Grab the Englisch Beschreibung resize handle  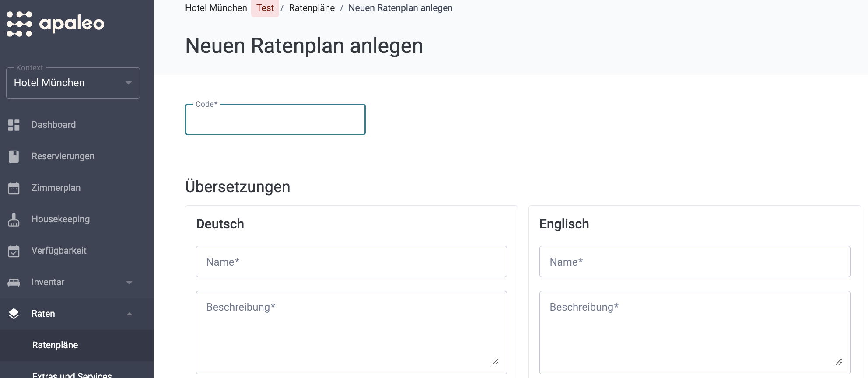[x=839, y=362]
